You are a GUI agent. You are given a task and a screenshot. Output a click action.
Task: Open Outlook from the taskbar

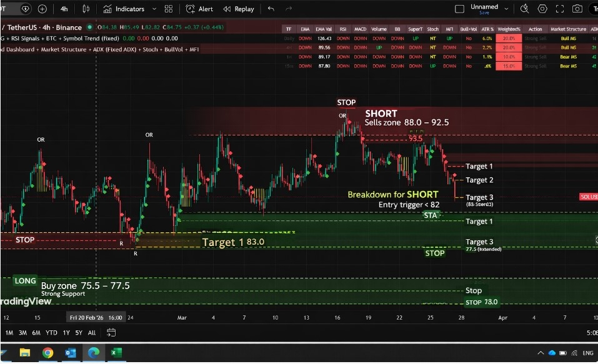pos(71,353)
